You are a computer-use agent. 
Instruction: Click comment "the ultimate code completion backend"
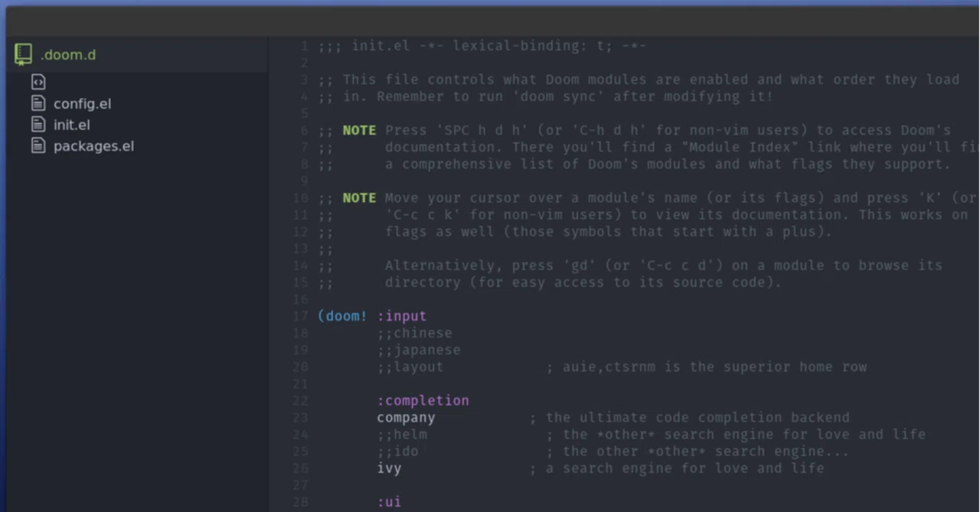click(697, 417)
